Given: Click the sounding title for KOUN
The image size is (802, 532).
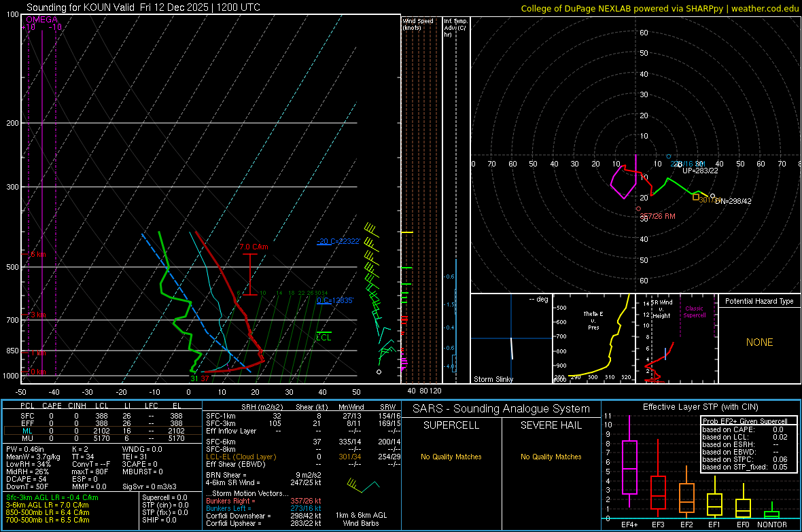Looking at the screenshot, I should coord(143,7).
